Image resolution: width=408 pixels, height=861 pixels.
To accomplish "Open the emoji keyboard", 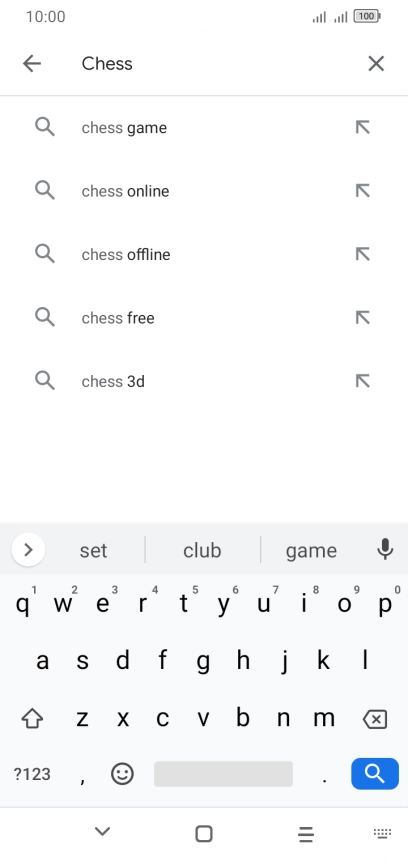I will [122, 774].
